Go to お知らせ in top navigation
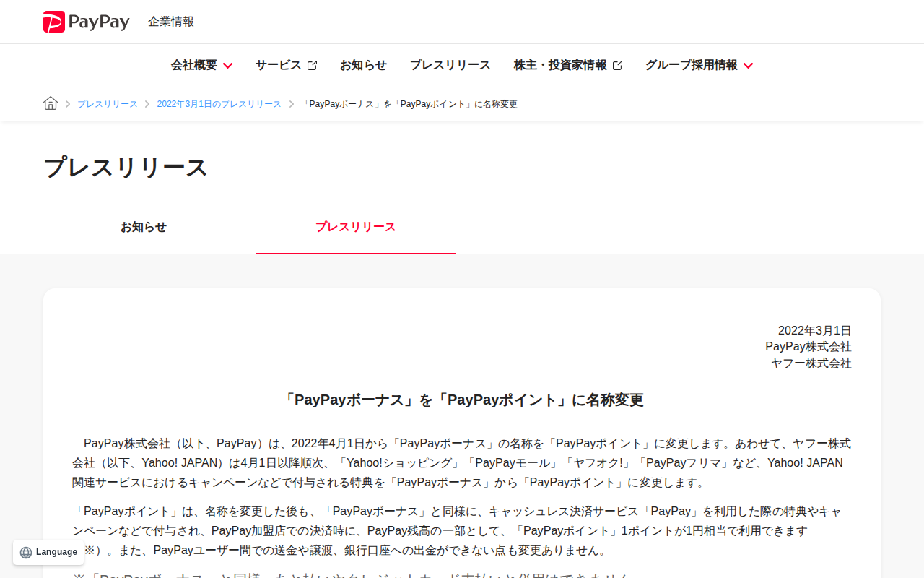 [363, 65]
